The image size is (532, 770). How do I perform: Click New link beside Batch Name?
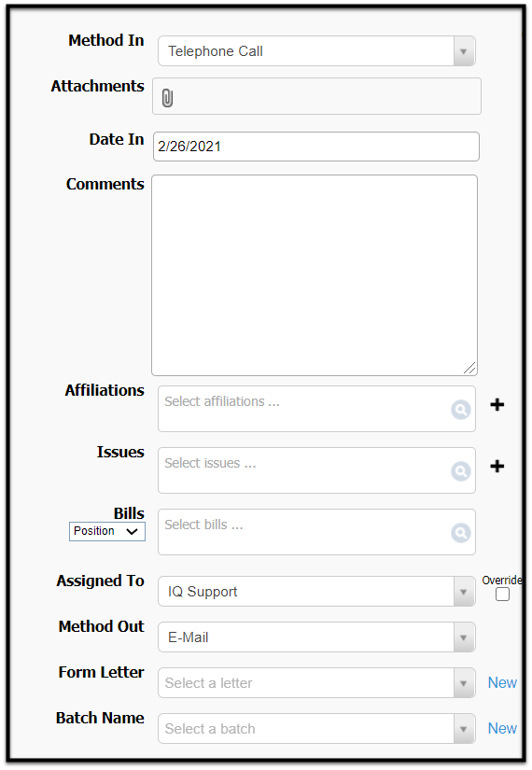tap(502, 728)
